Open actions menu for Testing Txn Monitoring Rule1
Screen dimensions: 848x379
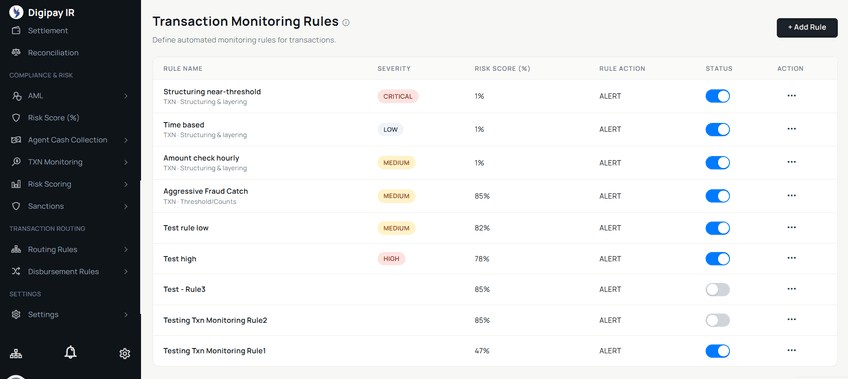(x=792, y=350)
